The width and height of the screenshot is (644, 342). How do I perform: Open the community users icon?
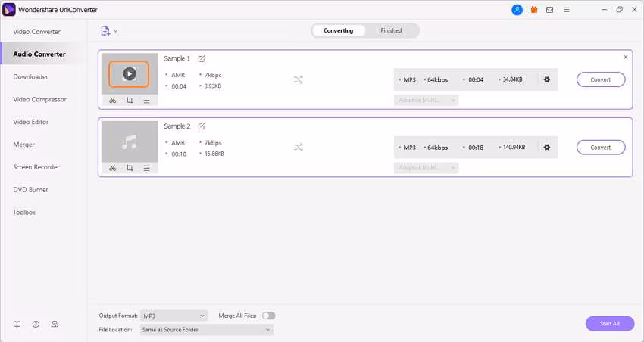(55, 324)
